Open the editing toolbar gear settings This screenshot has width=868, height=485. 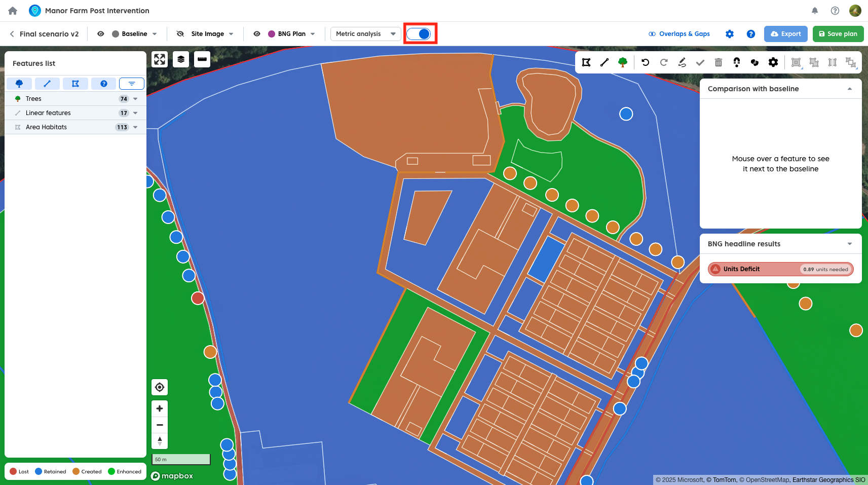point(773,62)
